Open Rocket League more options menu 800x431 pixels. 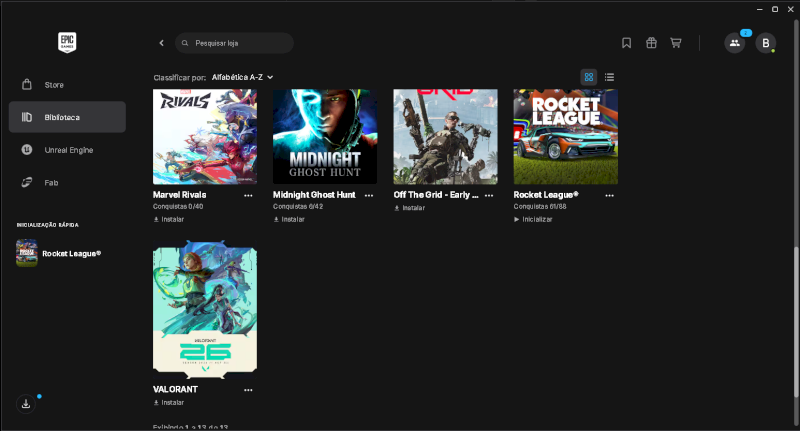[x=609, y=195]
